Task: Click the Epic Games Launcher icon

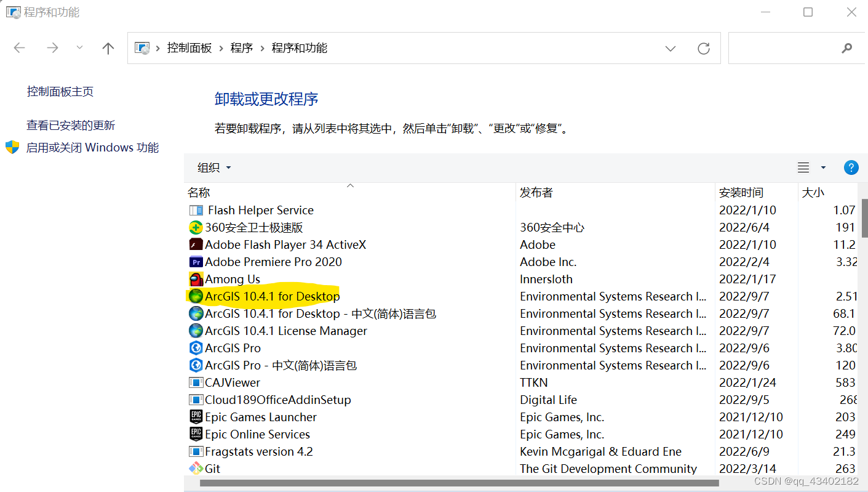Action: pos(196,417)
